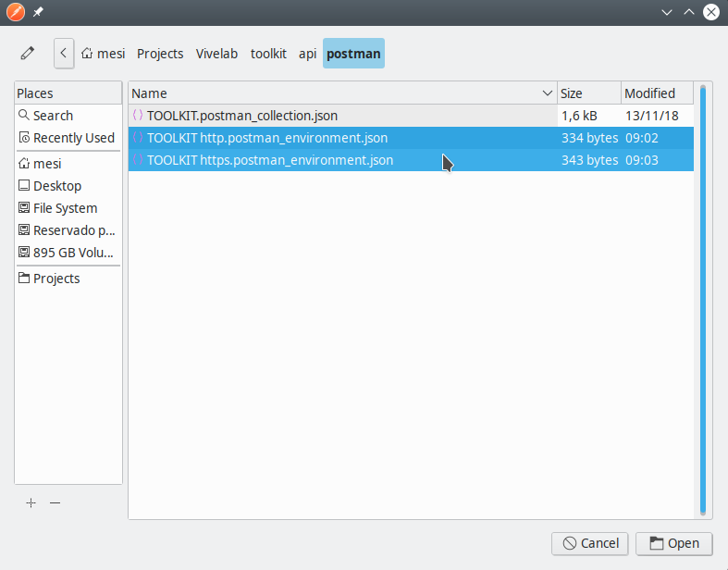
Task: Click the pencil edit-path icon
Action: point(28,53)
